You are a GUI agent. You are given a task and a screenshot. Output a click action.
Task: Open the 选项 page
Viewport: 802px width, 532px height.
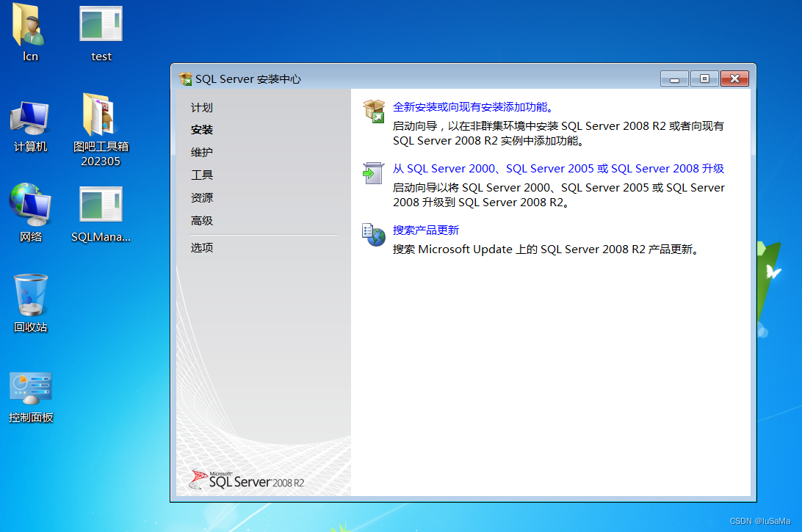201,248
